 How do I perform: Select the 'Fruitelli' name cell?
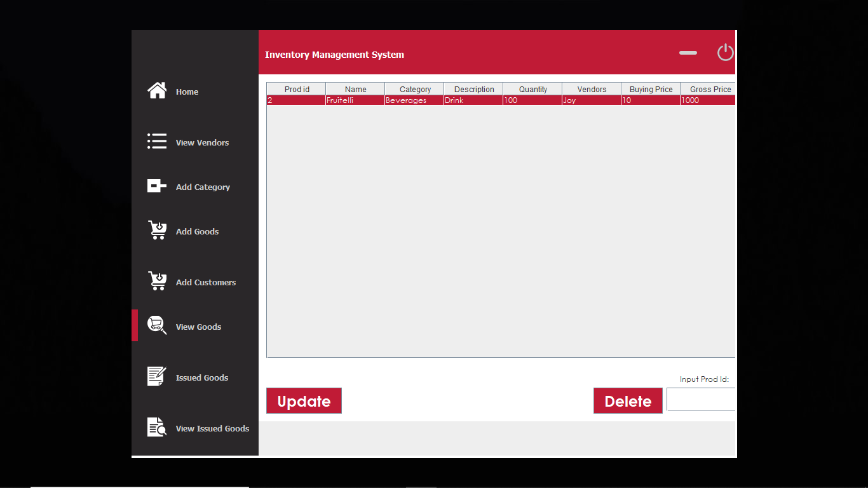tap(355, 100)
